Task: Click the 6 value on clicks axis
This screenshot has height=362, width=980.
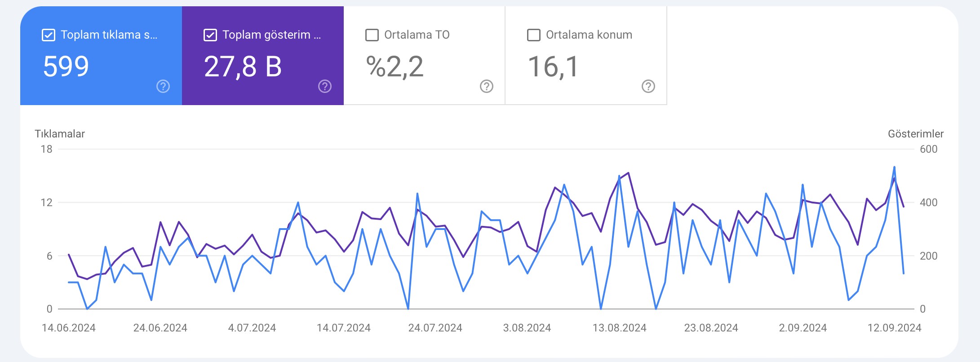Action: pyautogui.click(x=49, y=256)
